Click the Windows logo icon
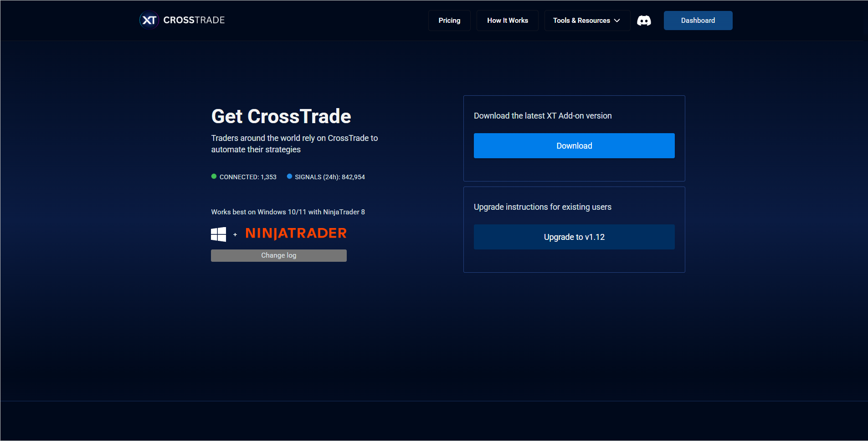 click(x=219, y=234)
